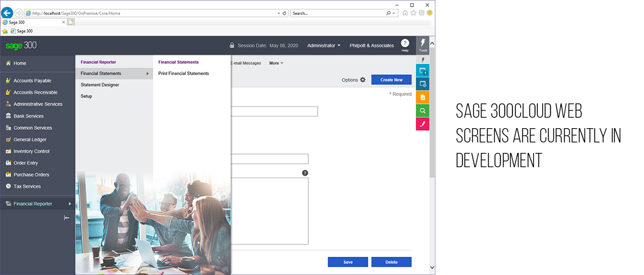This screenshot has width=644, height=275.
Task: Click the browser forward arrow
Action: tap(19, 13)
